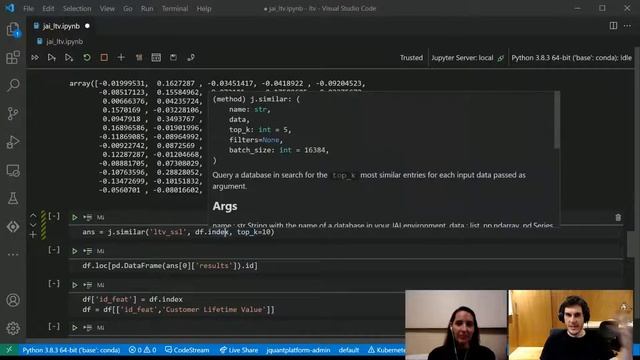Run all notebook cells
The image size is (640, 360).
tap(35, 58)
